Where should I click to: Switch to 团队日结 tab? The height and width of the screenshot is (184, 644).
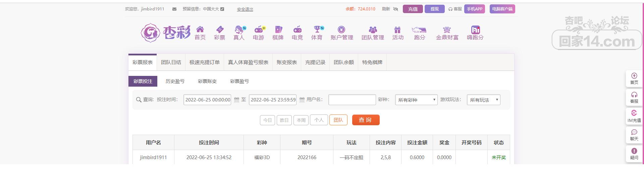click(171, 62)
